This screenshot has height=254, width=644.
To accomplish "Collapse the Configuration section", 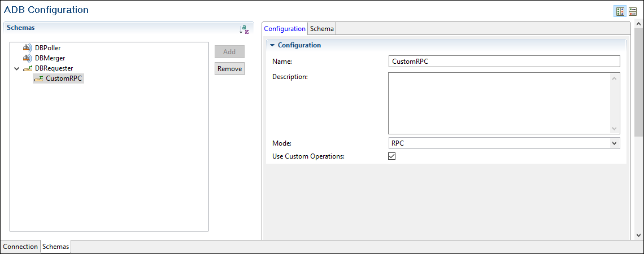I will point(272,45).
